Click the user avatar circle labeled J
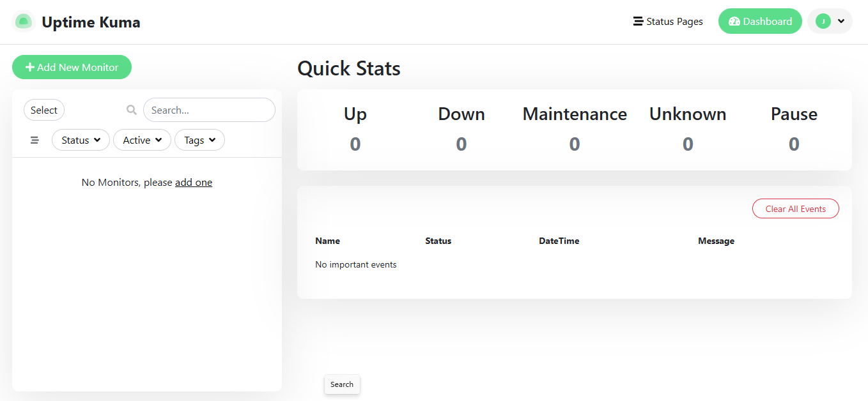 coord(823,21)
